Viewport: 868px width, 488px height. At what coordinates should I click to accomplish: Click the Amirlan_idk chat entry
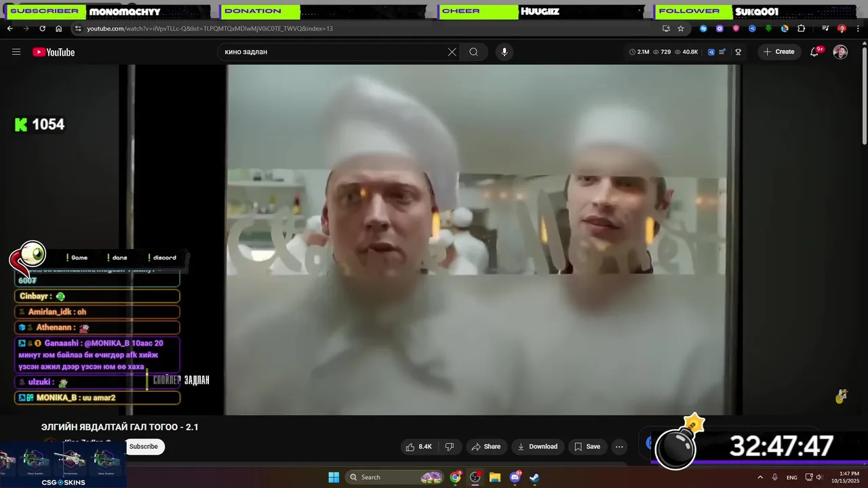(x=98, y=312)
